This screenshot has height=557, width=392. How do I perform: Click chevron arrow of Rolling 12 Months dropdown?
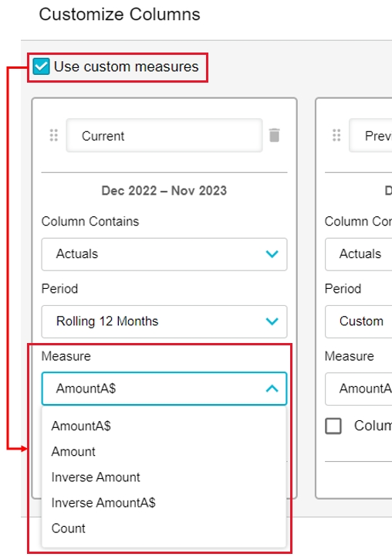[272, 321]
